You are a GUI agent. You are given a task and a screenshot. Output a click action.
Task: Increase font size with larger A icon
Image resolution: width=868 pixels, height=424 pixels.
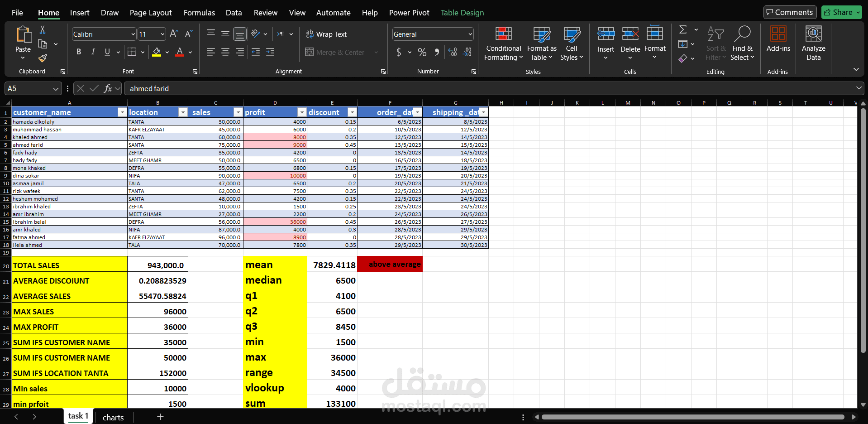[x=174, y=34]
